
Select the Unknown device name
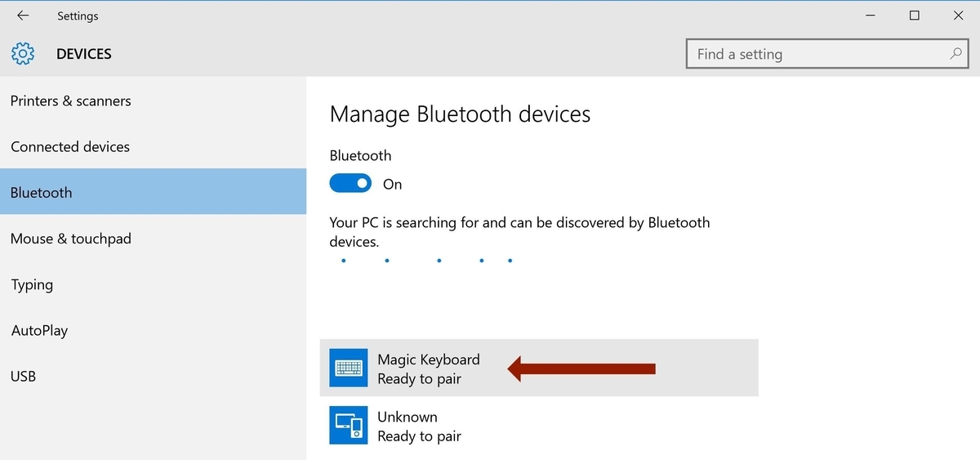[x=408, y=417]
